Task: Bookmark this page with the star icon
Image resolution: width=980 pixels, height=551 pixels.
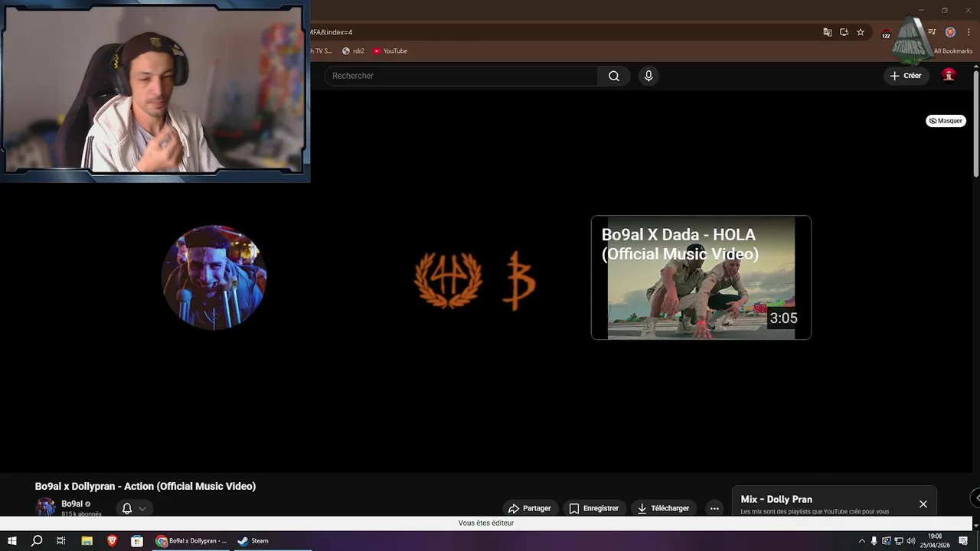Action: [861, 32]
